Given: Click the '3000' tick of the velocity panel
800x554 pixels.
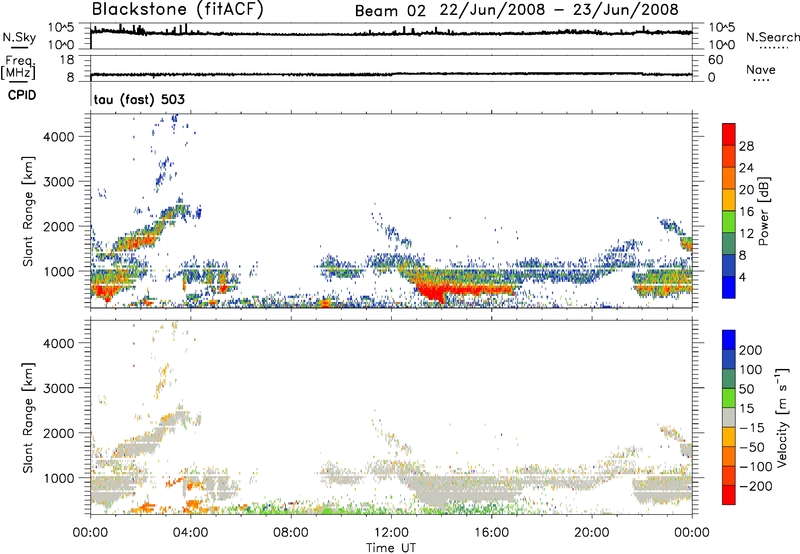Looking at the screenshot, I should point(59,388).
